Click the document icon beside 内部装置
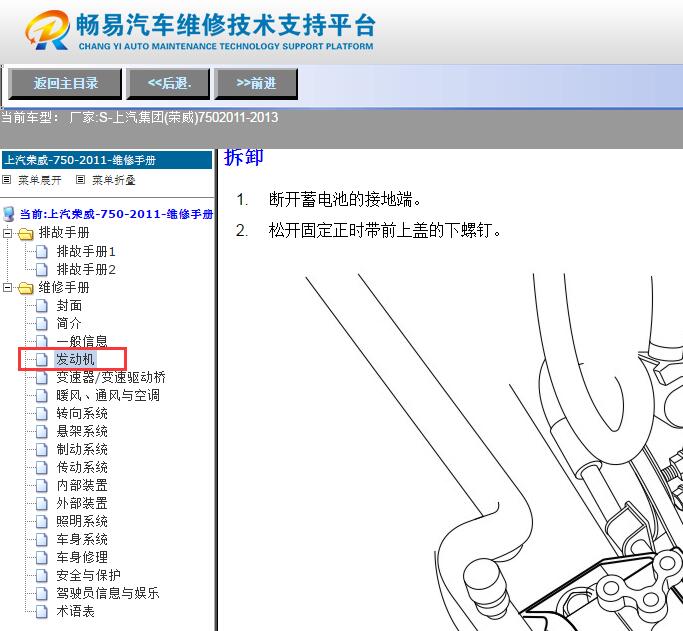683x631 pixels. [42, 486]
